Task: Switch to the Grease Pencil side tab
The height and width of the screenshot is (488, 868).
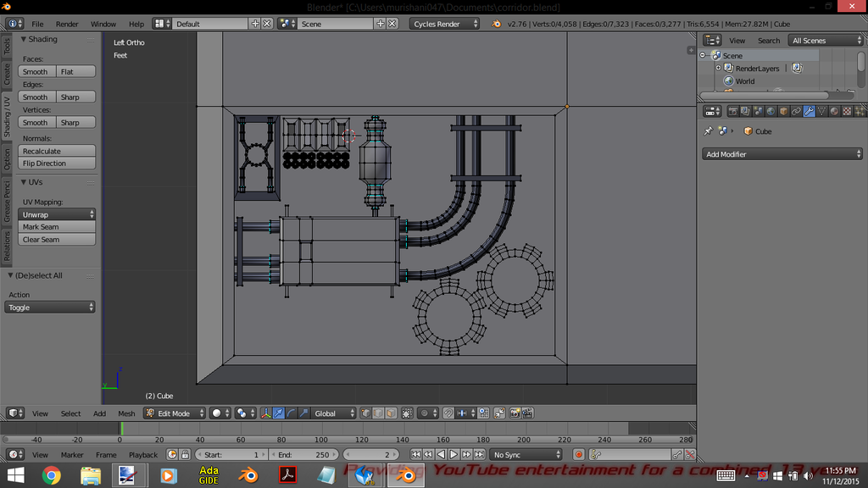Action: pyautogui.click(x=7, y=202)
